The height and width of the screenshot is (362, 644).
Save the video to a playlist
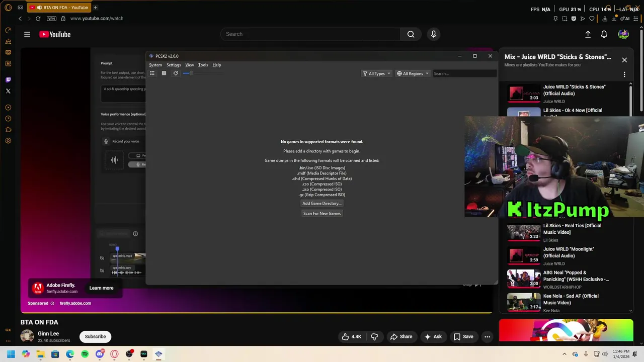463,336
